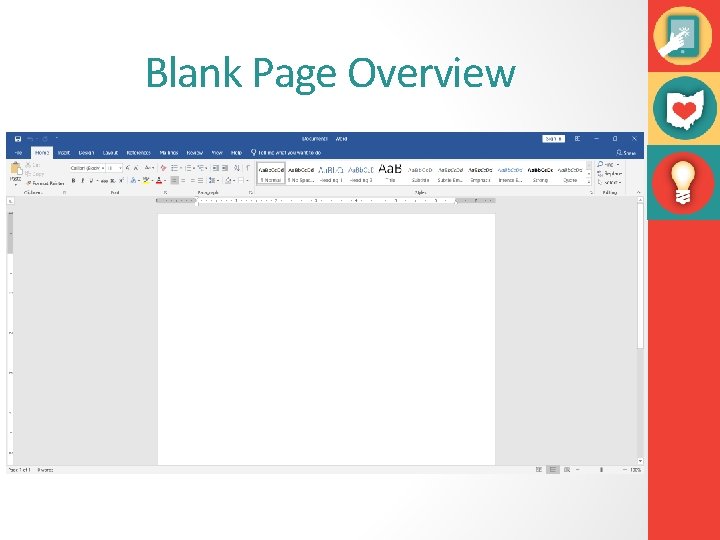Switch to the Mailings tab
This screenshot has width=720, height=540.
(169, 152)
